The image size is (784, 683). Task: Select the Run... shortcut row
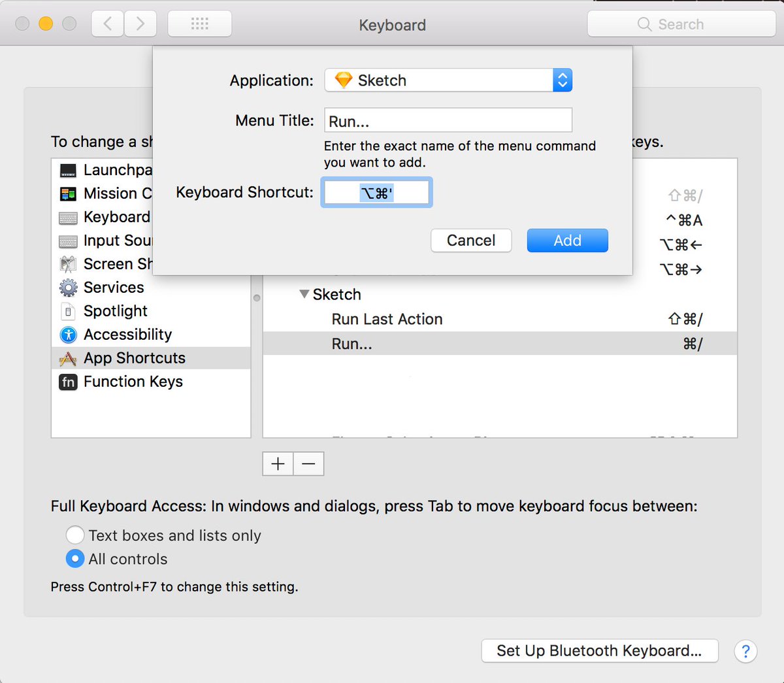click(x=500, y=343)
